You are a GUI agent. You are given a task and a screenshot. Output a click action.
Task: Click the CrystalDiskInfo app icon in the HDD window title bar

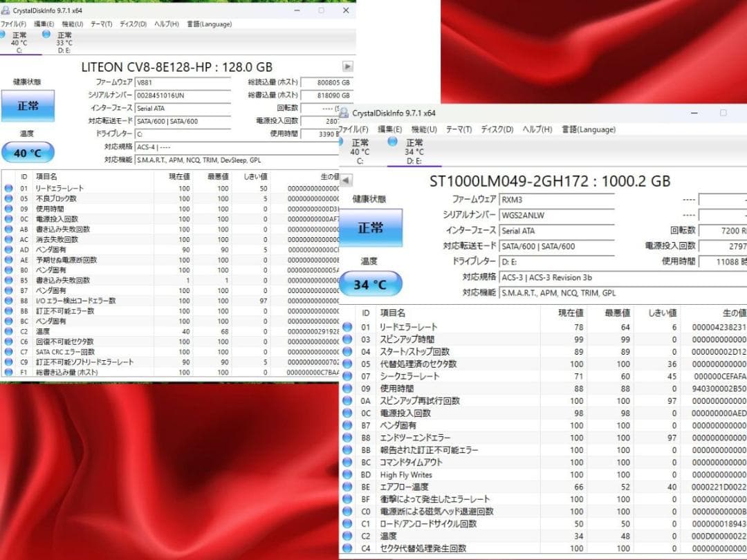pos(344,111)
